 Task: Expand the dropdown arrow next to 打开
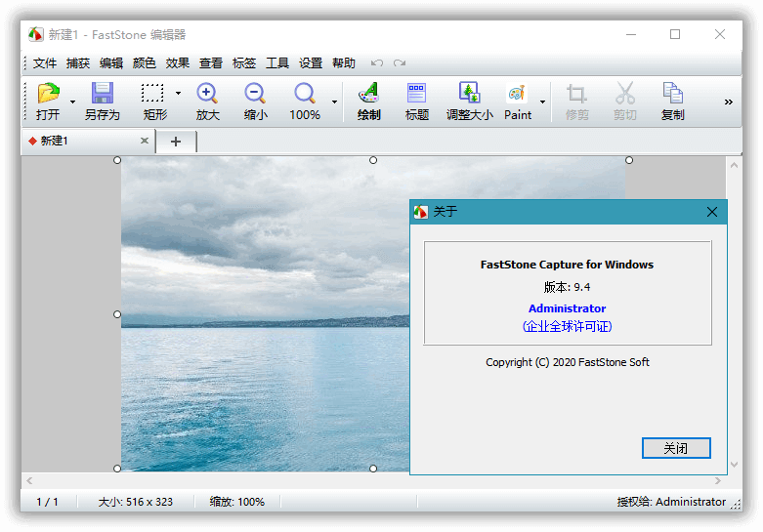pos(72,102)
